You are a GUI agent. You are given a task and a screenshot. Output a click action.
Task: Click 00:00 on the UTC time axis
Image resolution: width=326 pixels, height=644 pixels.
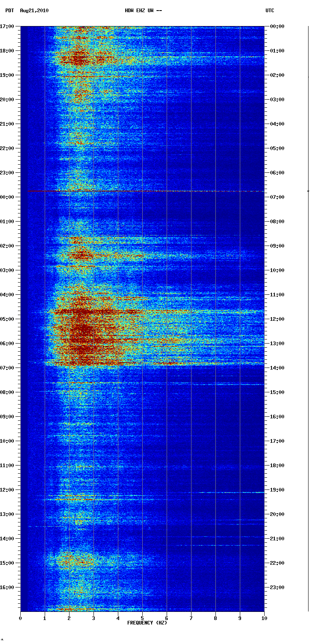click(277, 26)
